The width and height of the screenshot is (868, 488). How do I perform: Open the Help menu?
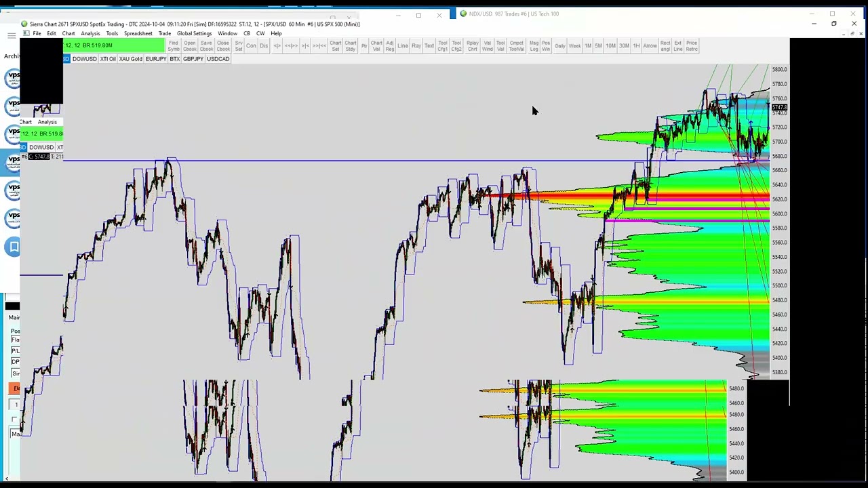tap(276, 33)
